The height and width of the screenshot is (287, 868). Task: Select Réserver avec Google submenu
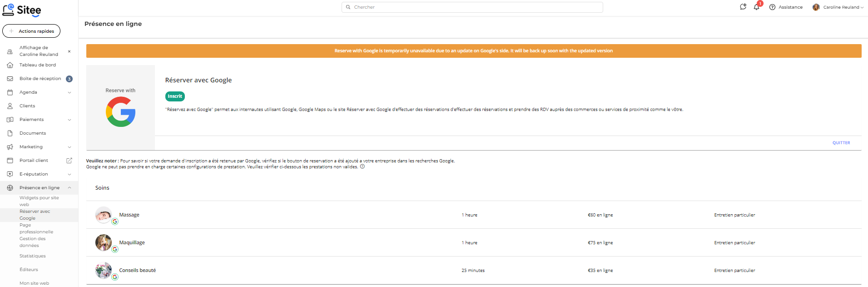35,215
